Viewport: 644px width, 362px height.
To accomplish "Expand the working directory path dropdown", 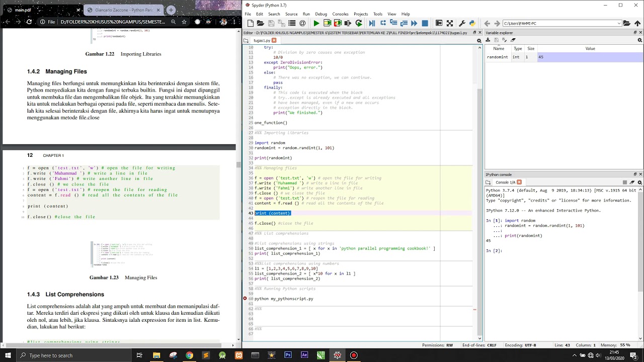I will coord(619,23).
